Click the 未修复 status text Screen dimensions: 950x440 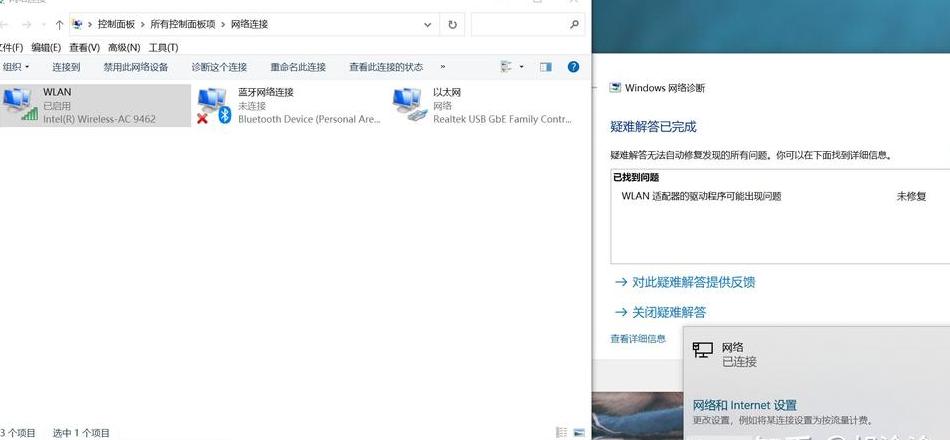click(911, 196)
